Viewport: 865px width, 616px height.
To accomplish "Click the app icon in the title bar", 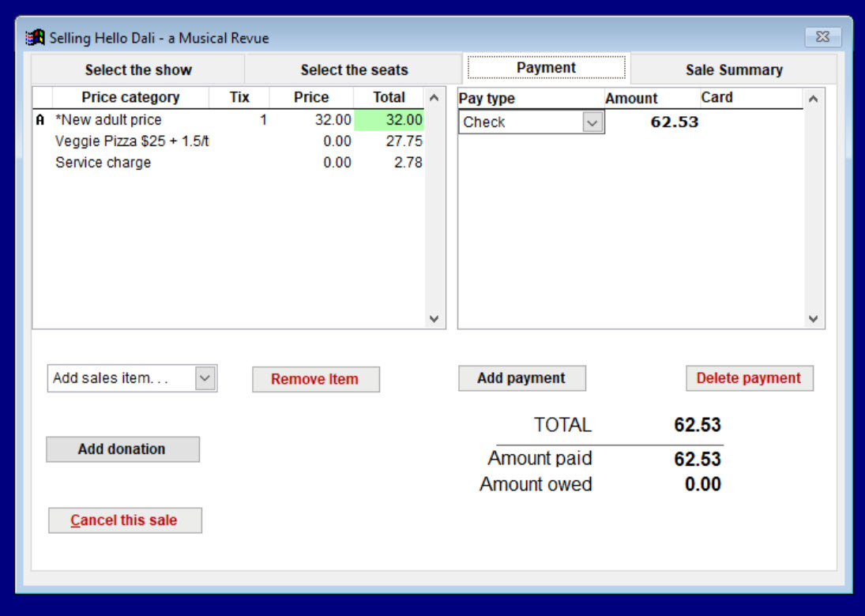I will pyautogui.click(x=36, y=37).
